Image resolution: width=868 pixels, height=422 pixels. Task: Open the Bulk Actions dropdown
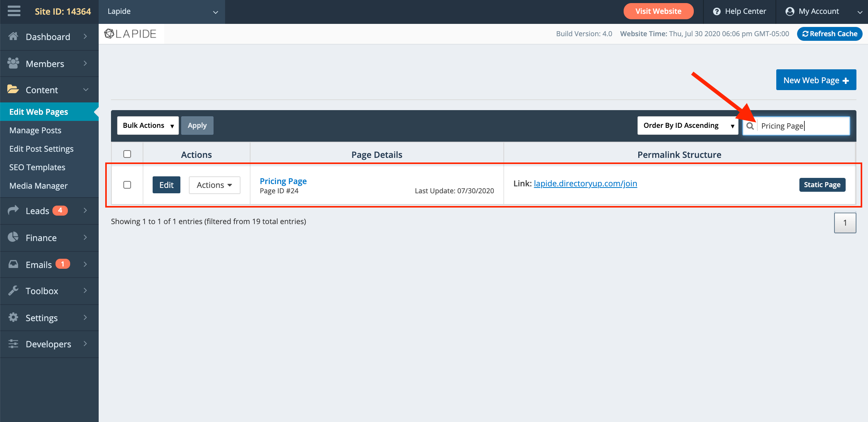coord(148,125)
